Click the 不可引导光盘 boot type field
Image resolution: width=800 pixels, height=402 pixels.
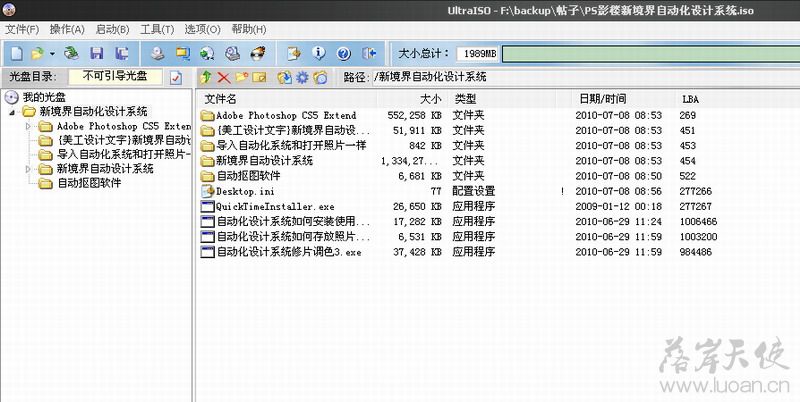[x=115, y=77]
